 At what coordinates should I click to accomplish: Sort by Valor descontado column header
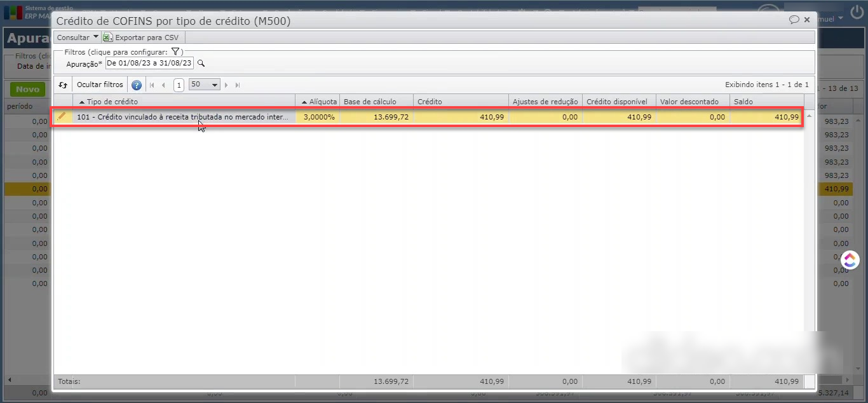coord(693,102)
